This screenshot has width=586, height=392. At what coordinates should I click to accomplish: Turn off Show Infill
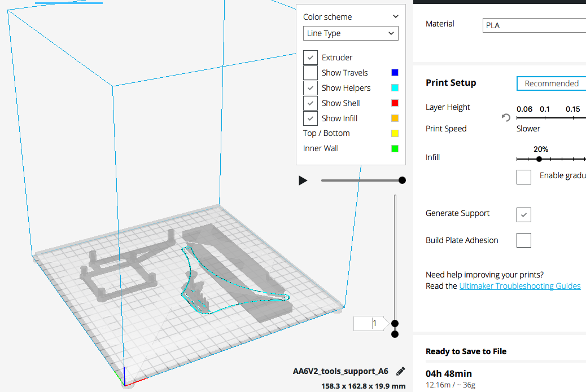311,118
